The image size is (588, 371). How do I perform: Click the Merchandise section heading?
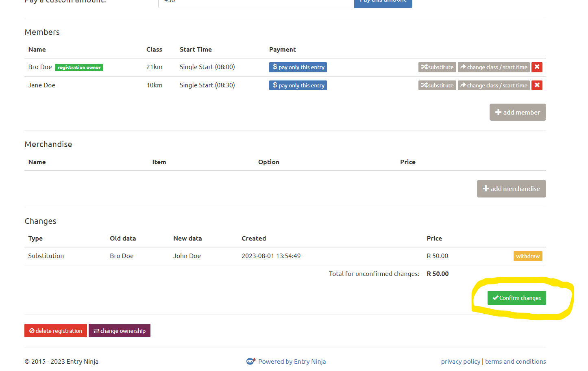pyautogui.click(x=48, y=144)
